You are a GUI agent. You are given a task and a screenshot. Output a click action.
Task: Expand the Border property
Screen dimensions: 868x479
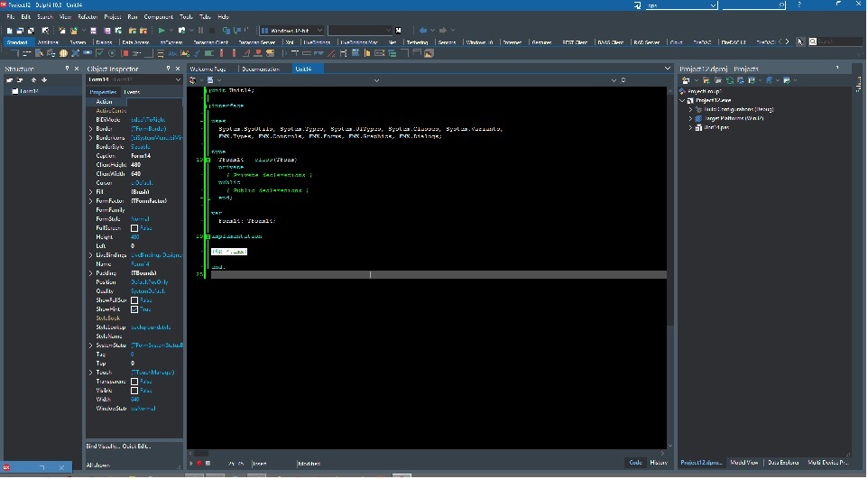91,128
